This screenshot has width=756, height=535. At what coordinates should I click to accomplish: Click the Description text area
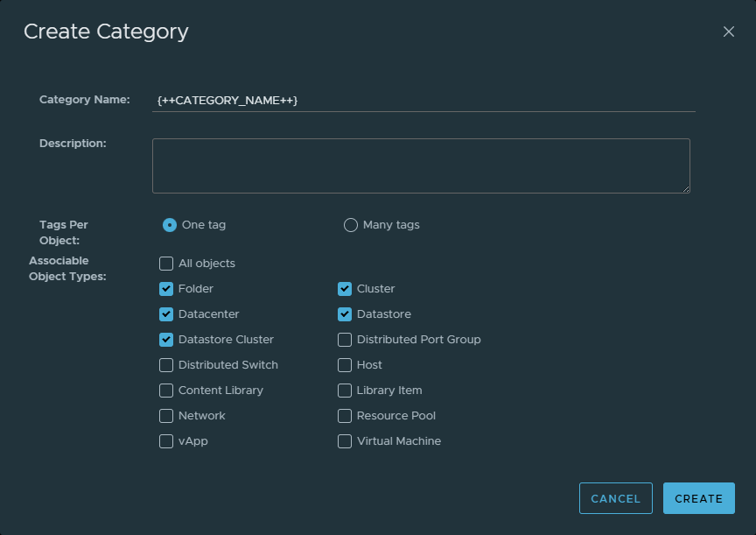(421, 165)
